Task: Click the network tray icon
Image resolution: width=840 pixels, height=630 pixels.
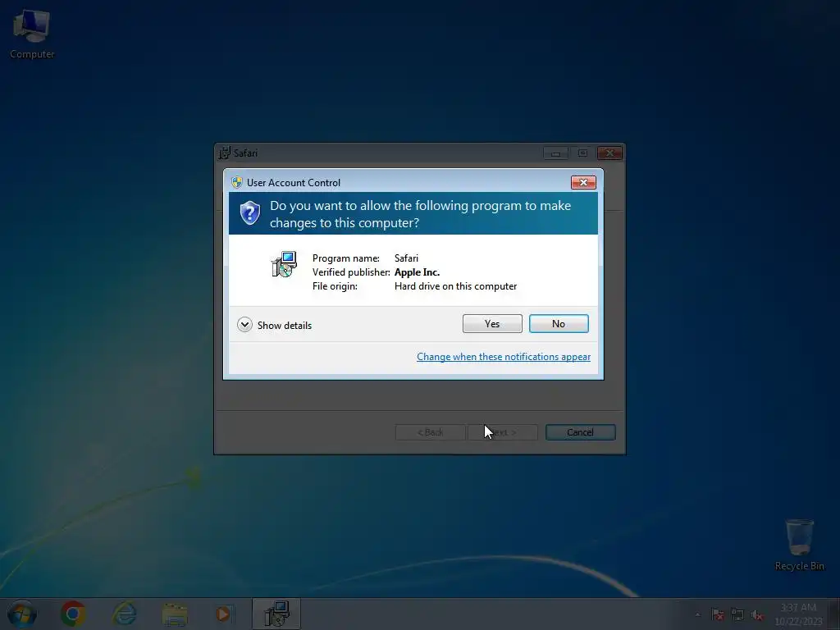Action: (x=737, y=614)
